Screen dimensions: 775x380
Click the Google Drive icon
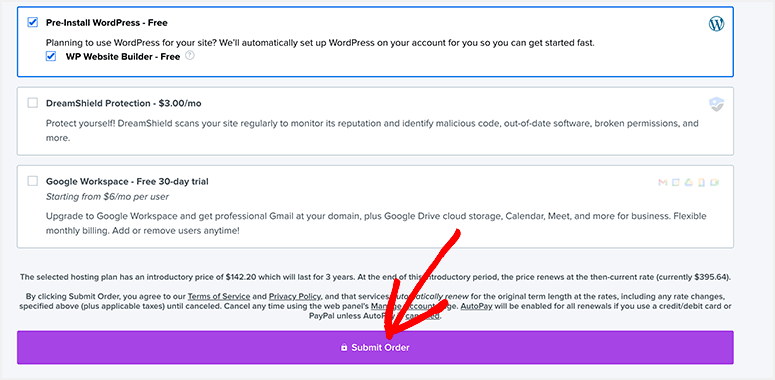[x=689, y=182]
